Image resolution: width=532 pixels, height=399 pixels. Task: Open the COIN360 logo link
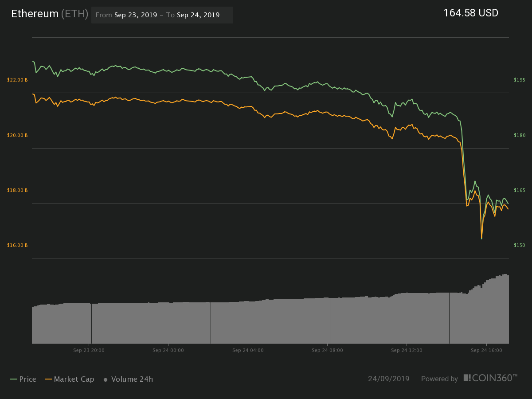490,378
